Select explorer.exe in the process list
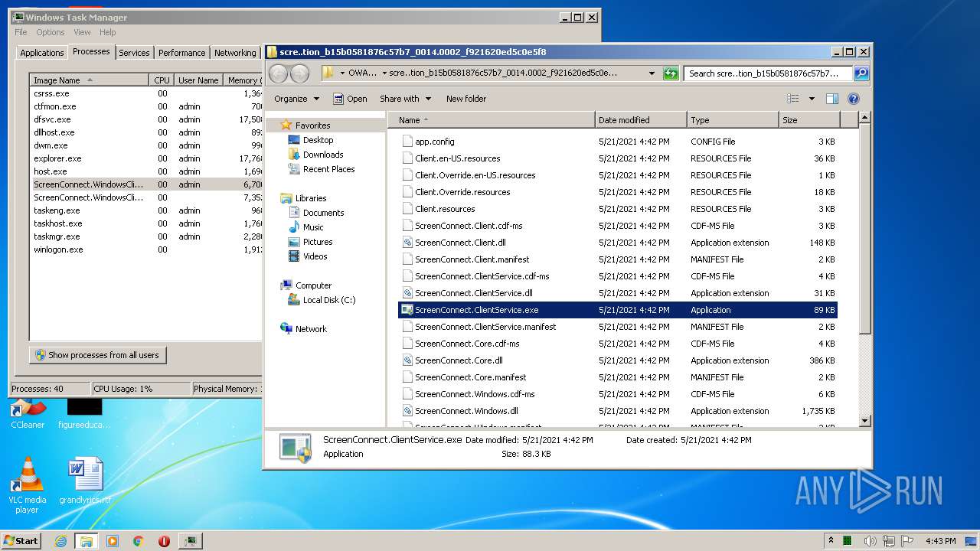 (x=146, y=158)
